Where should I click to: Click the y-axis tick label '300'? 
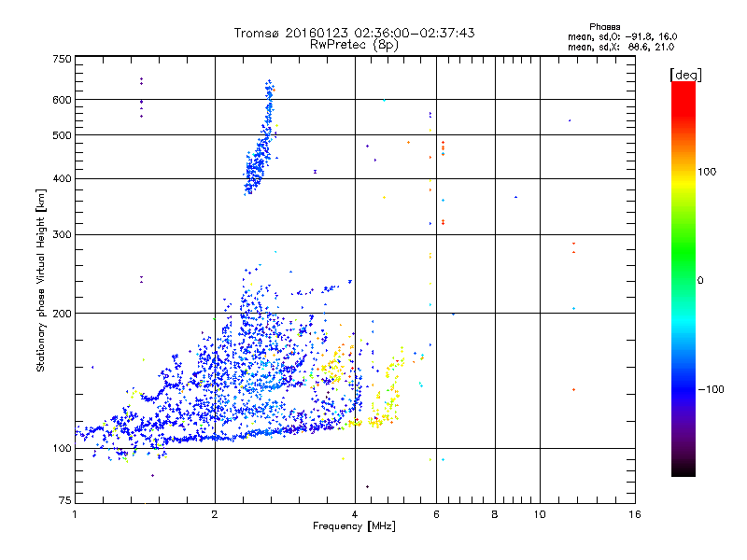pyautogui.click(x=62, y=235)
